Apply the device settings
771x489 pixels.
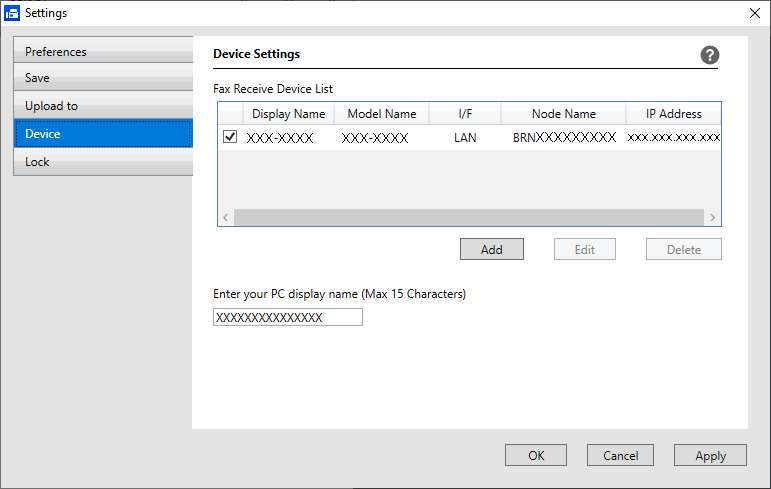pyautogui.click(x=710, y=455)
